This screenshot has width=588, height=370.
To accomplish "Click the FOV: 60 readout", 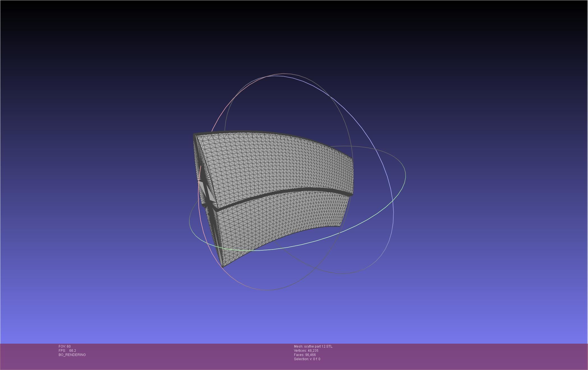I will point(65,346).
